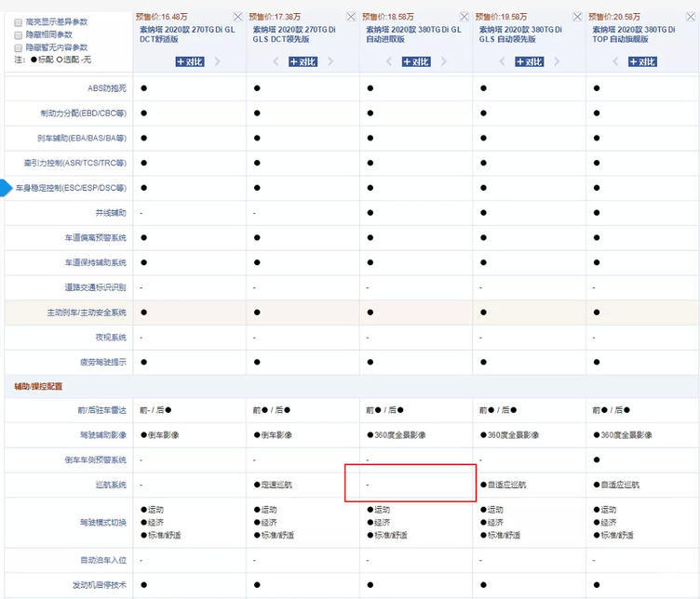The width and height of the screenshot is (700, 599).
Task: Enable 高亮显示差异参数 checkbox
Action: [19, 22]
